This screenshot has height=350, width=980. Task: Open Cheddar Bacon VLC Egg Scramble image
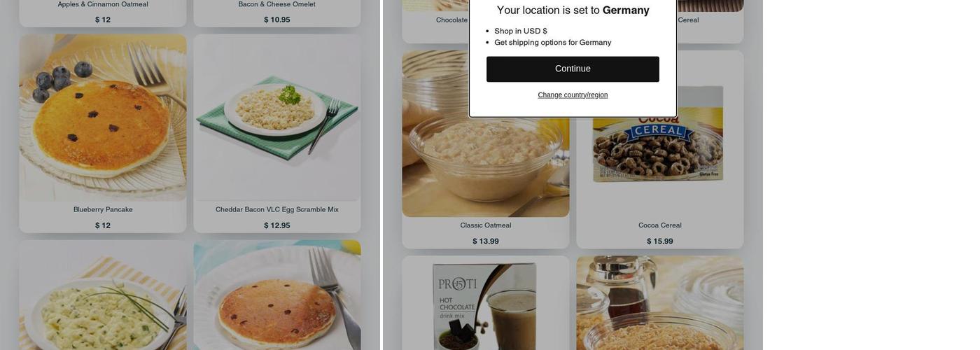point(277,118)
